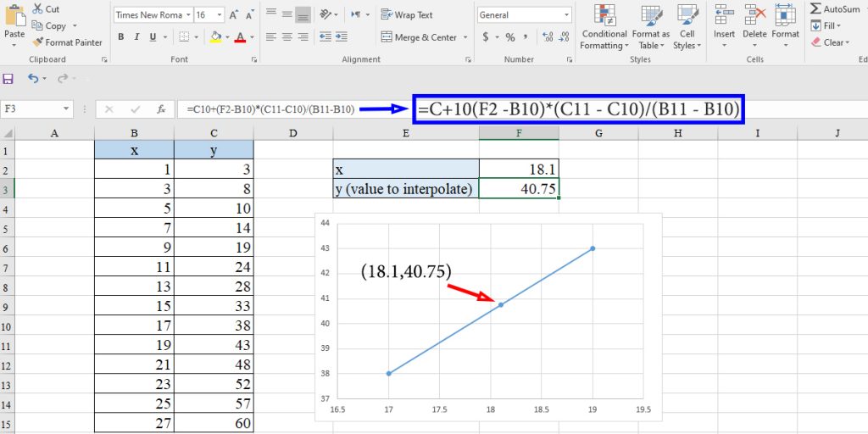Apply comma style
868x434 pixels.
click(x=526, y=37)
